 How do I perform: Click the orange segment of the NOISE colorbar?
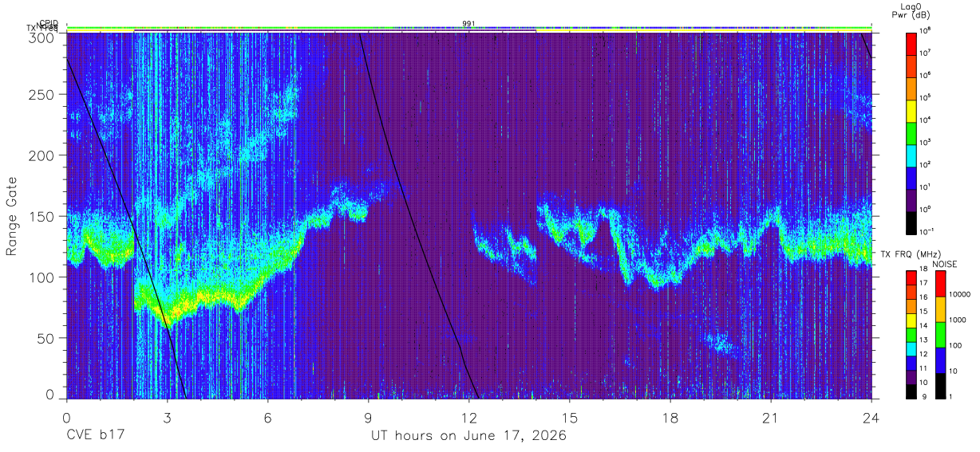940,309
